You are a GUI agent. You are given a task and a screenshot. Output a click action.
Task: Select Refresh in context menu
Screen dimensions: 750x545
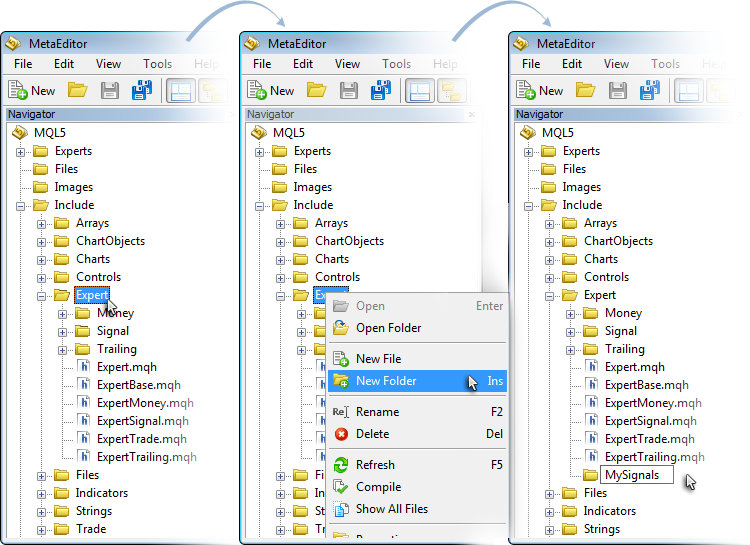point(417,465)
